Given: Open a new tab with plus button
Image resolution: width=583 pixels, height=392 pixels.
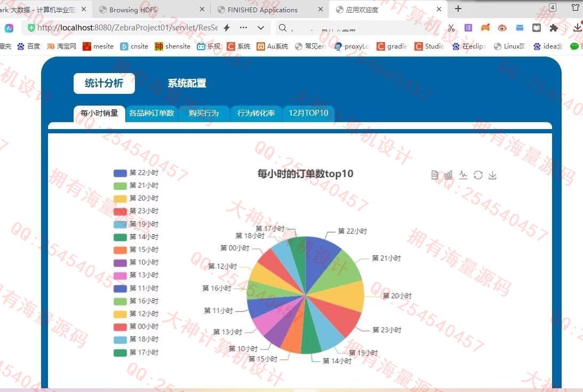Looking at the screenshot, I should (458, 9).
